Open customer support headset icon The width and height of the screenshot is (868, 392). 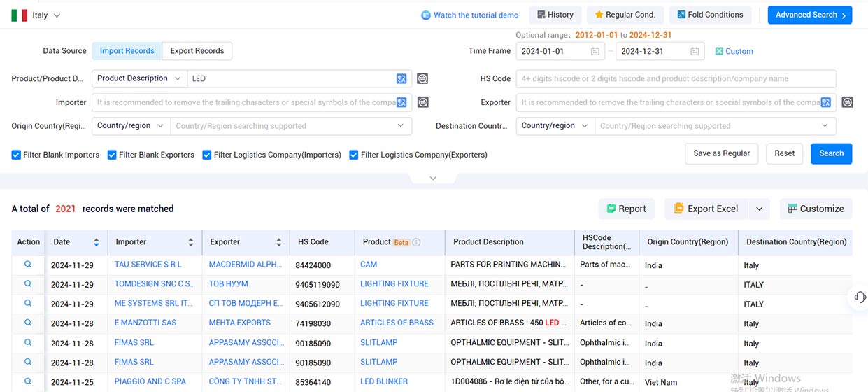[860, 297]
